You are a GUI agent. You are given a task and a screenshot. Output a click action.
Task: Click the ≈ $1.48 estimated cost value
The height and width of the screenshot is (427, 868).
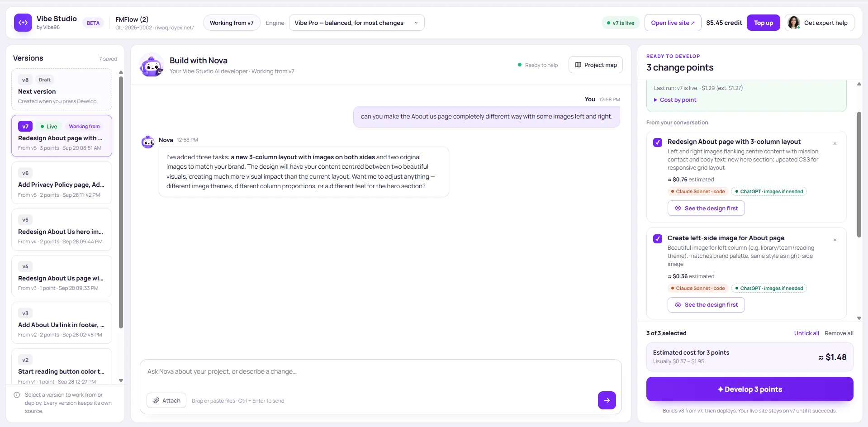(x=832, y=357)
